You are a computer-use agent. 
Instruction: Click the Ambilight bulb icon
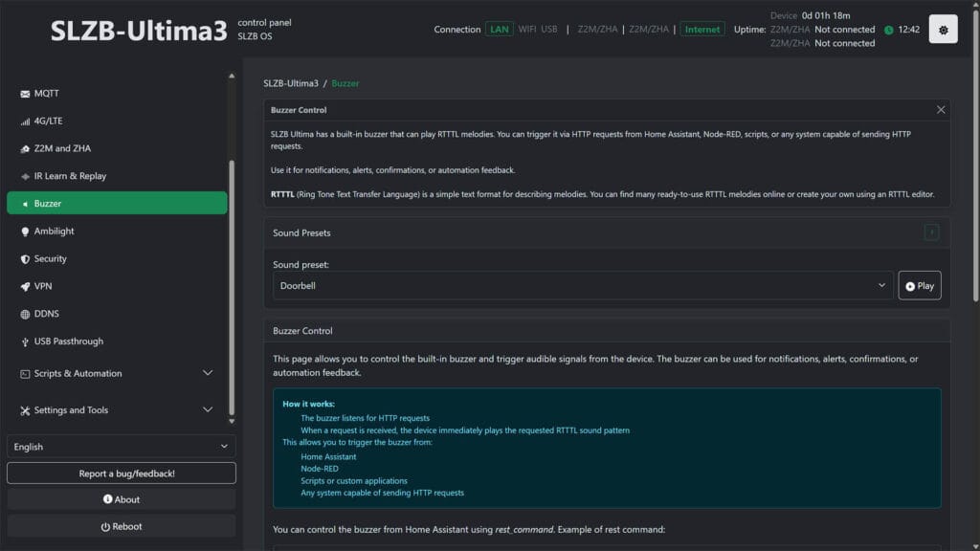26,231
